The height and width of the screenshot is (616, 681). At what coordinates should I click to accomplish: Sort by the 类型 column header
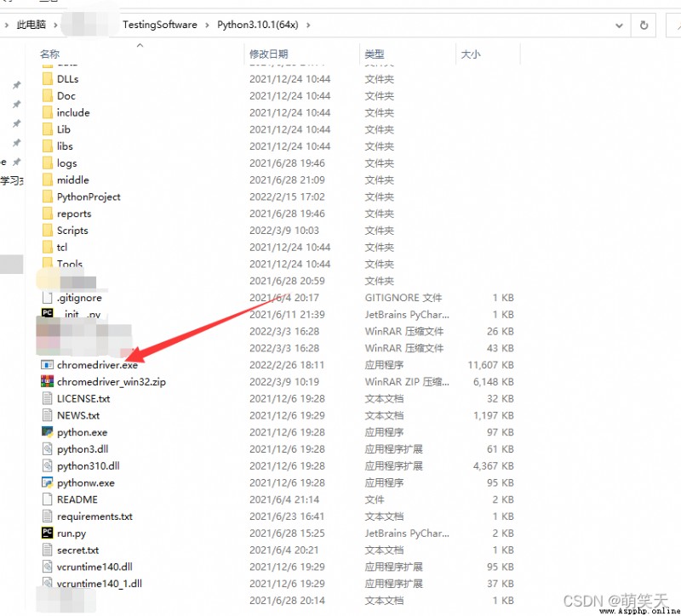(x=375, y=54)
